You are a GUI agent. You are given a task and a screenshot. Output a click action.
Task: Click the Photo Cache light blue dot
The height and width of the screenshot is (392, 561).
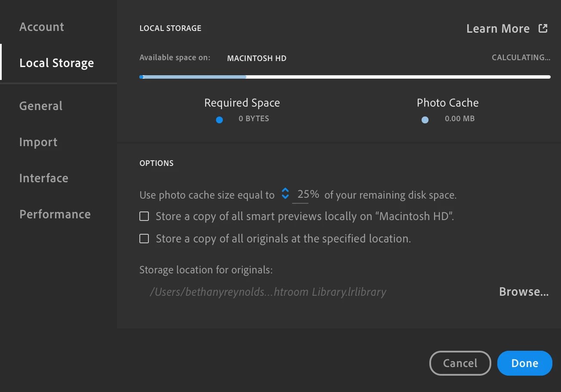click(x=425, y=120)
